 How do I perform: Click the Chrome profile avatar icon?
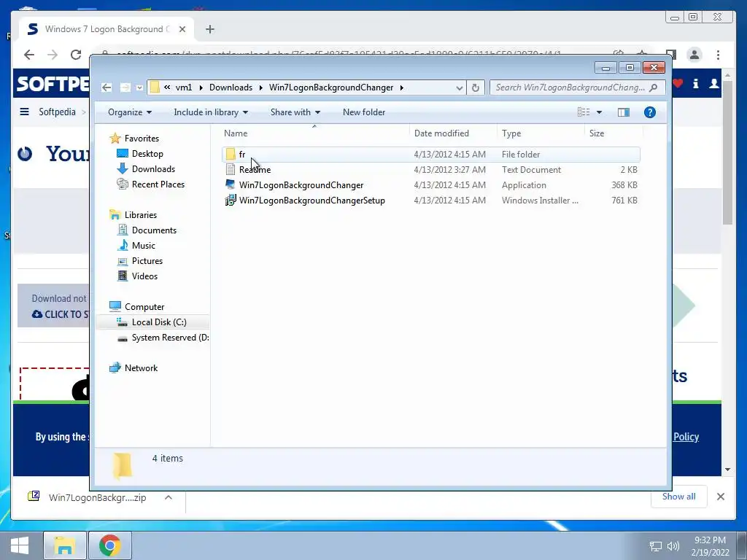pyautogui.click(x=694, y=55)
